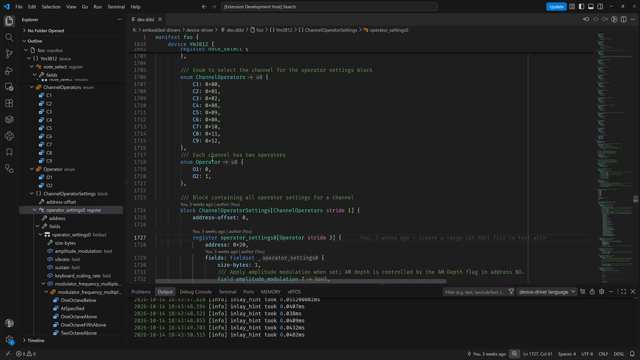Toggle bottom Panel visibility

[x=591, y=7]
